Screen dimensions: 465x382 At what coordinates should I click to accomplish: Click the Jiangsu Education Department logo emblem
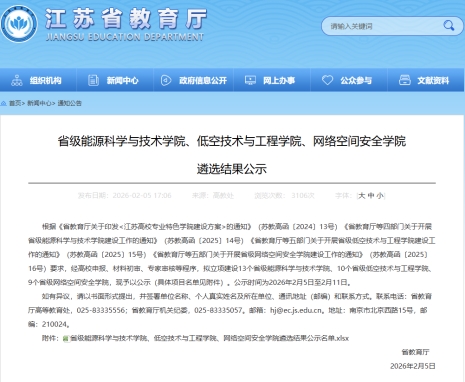tap(19, 24)
